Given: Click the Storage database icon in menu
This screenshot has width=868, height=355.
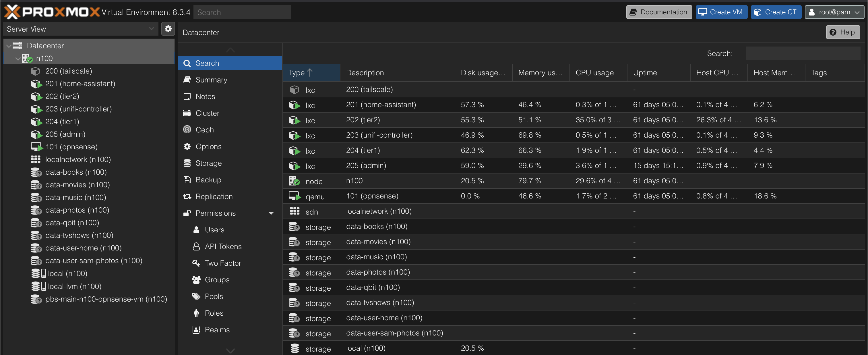Looking at the screenshot, I should coord(187,163).
